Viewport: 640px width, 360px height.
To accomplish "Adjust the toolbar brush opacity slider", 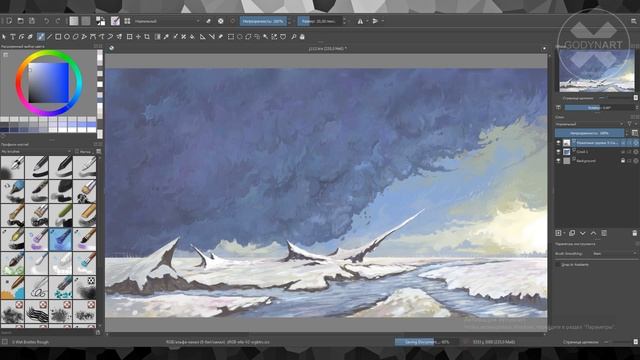I will click(x=263, y=21).
